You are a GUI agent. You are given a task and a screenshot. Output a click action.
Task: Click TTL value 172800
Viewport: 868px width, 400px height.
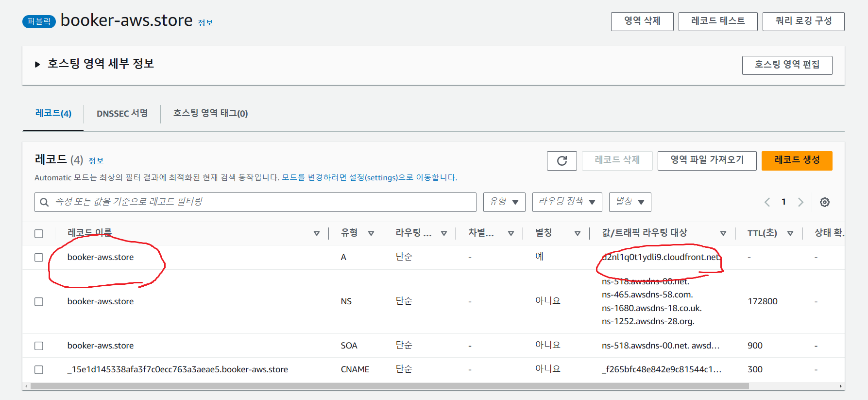coord(763,301)
